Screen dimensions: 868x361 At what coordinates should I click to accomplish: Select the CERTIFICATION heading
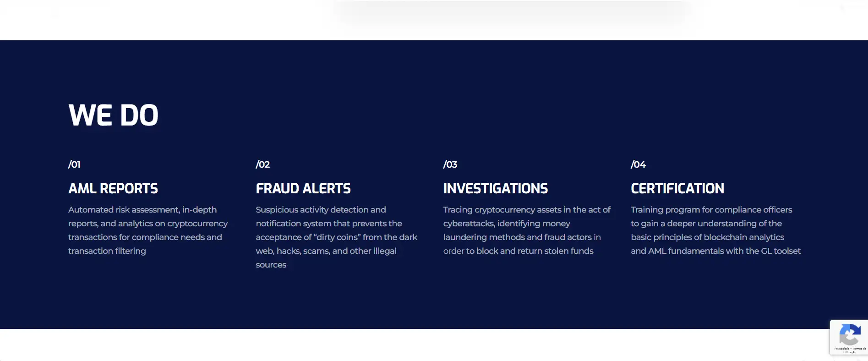coord(677,188)
